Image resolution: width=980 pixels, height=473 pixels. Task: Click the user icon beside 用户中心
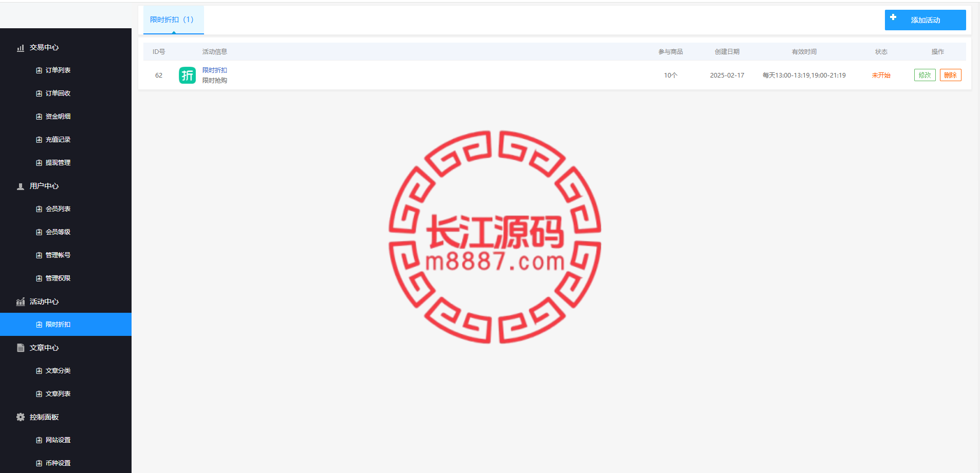pos(21,186)
